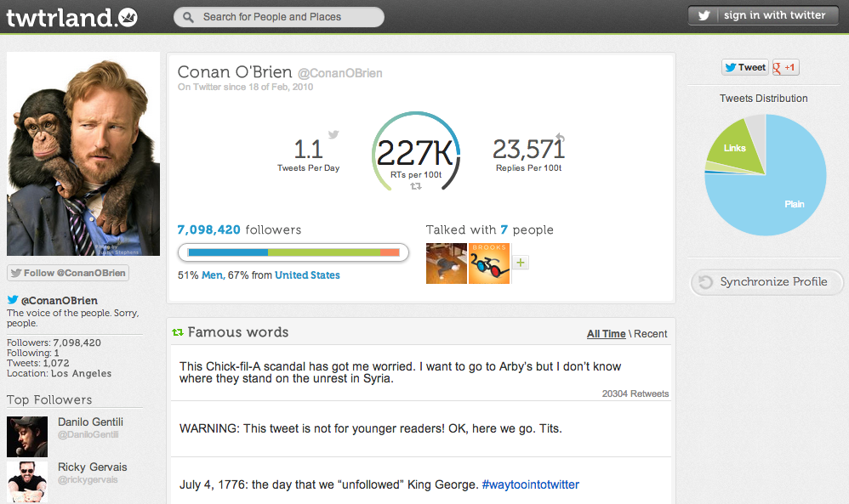Expand talked-with people using plus button

click(521, 263)
